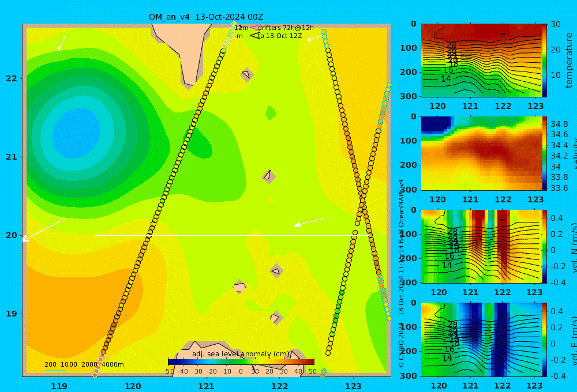Click the vel. E colorbar
Viewport: 577px width, 392px height.
pyautogui.click(x=544, y=340)
